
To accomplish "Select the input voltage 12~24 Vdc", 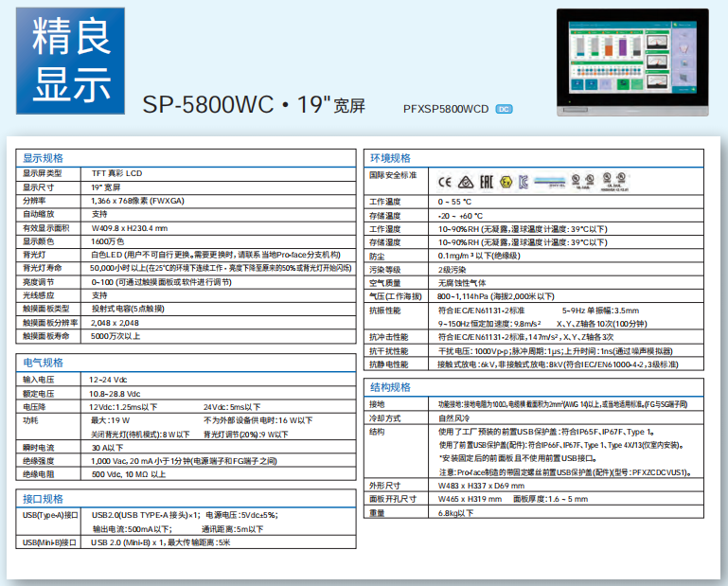I will point(108,380).
